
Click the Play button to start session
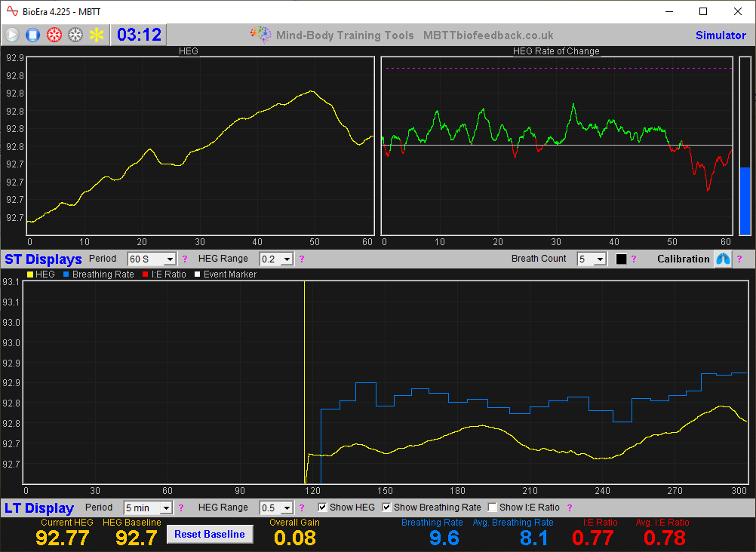click(x=12, y=35)
